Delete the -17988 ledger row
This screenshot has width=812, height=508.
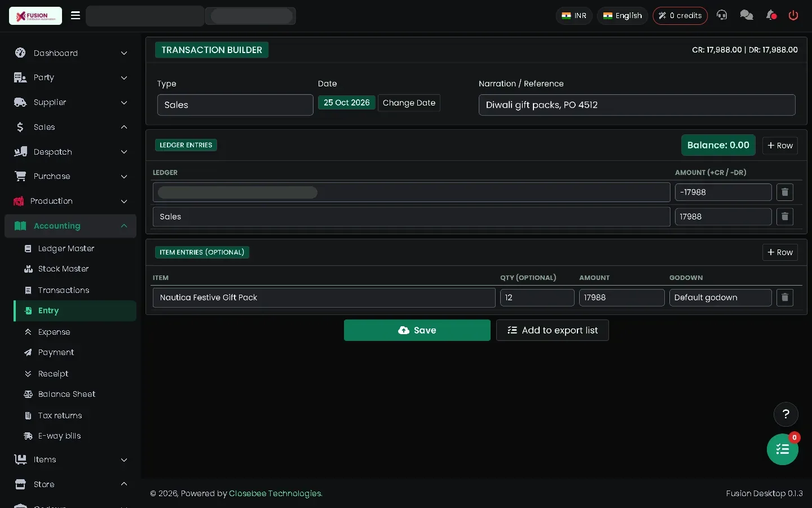click(785, 192)
